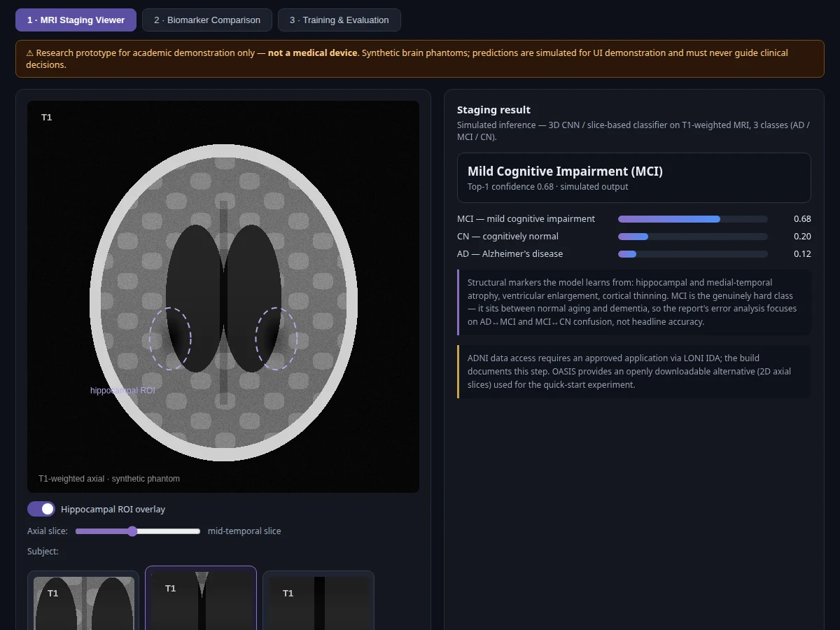
Task: Click the 'hippocampal ROI' annotation label
Action: (x=122, y=391)
